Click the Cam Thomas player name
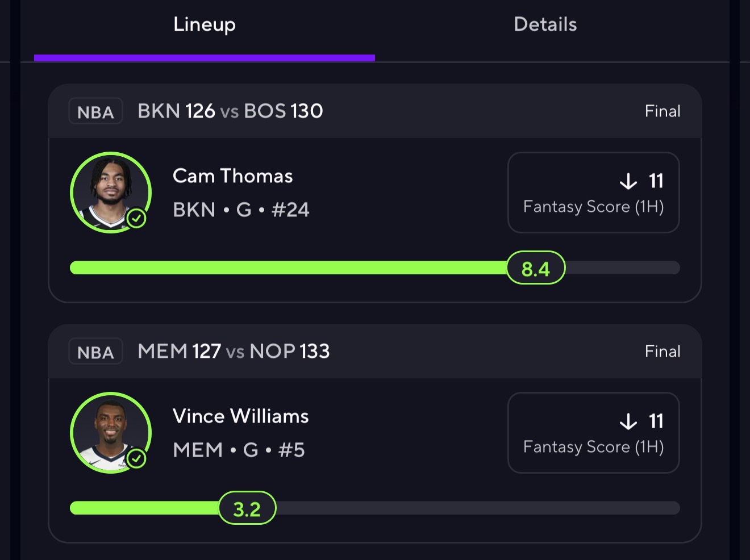Viewport: 750px width, 560px height. coord(232,176)
